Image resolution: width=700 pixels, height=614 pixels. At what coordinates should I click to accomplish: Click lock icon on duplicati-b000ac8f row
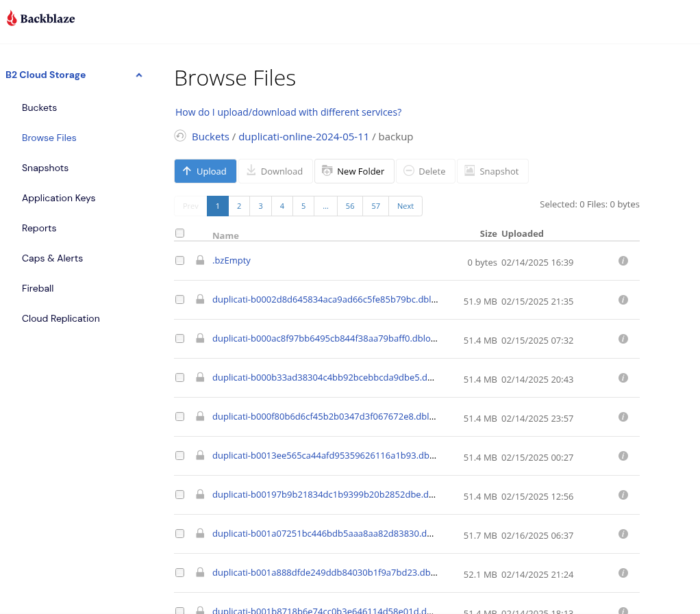point(200,338)
